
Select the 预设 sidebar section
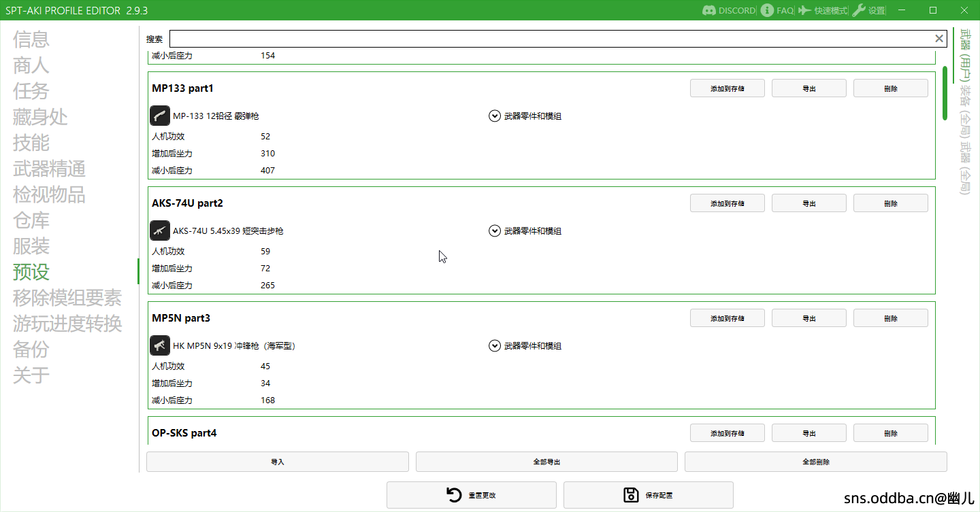pos(31,272)
